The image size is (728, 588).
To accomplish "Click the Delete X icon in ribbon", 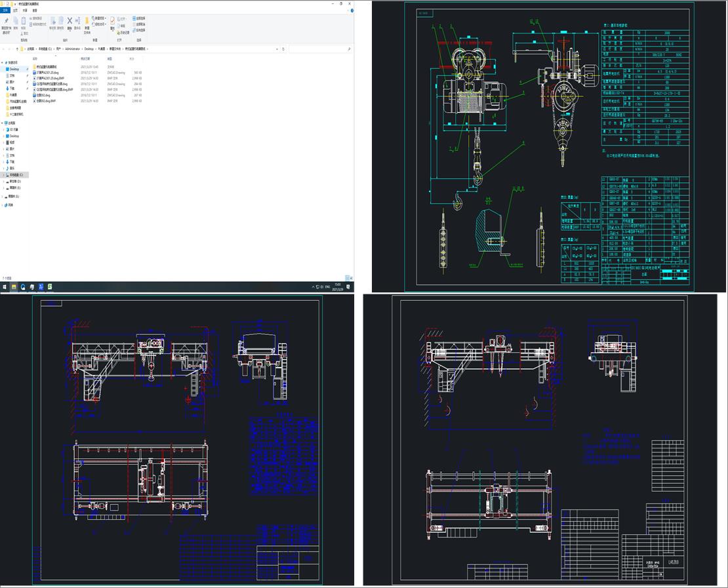I will [70, 21].
